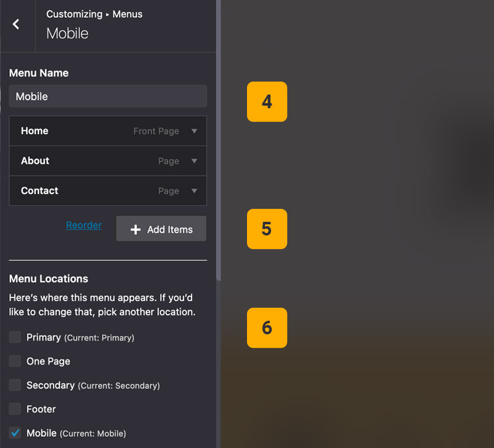Enable the Footer menu location
The image size is (494, 448).
click(15, 409)
